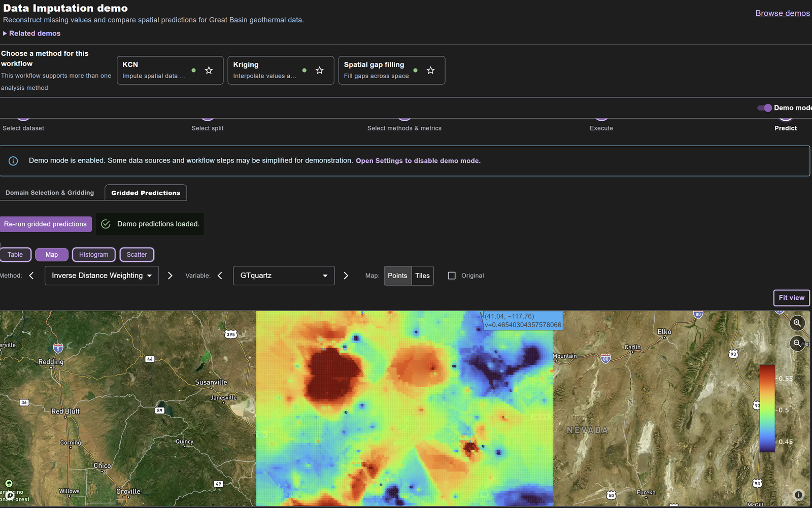This screenshot has width=812, height=508.
Task: Choose the Spatial gap filling card
Action: click(x=392, y=71)
